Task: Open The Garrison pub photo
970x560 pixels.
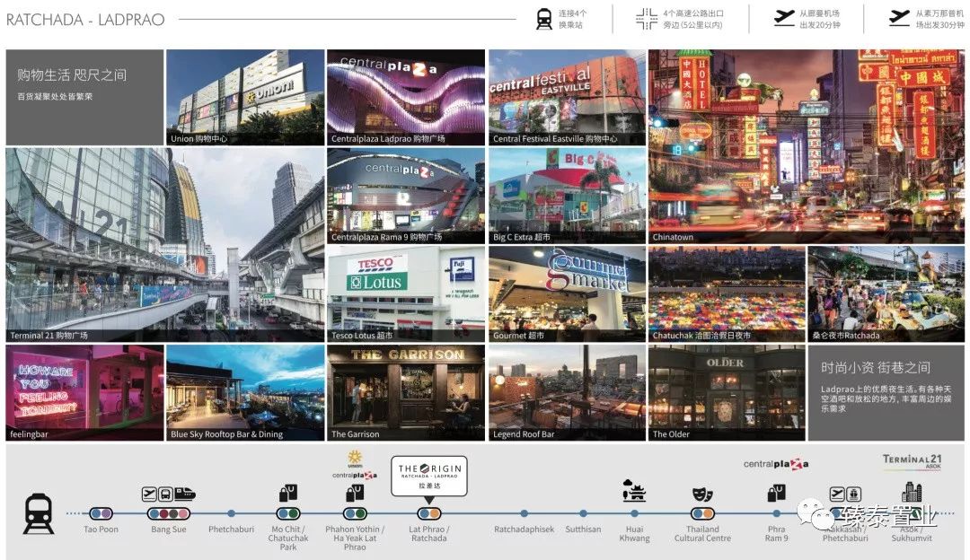Action: point(406,392)
